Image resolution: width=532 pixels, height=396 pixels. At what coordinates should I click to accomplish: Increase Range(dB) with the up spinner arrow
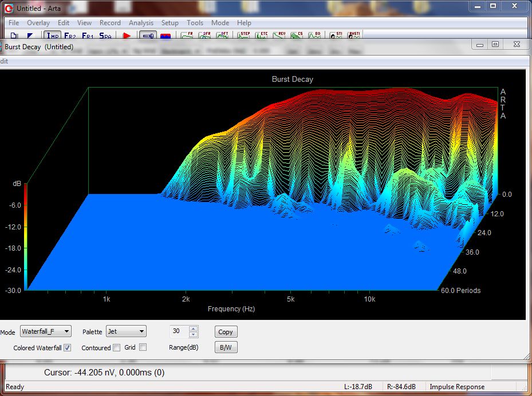click(x=193, y=328)
